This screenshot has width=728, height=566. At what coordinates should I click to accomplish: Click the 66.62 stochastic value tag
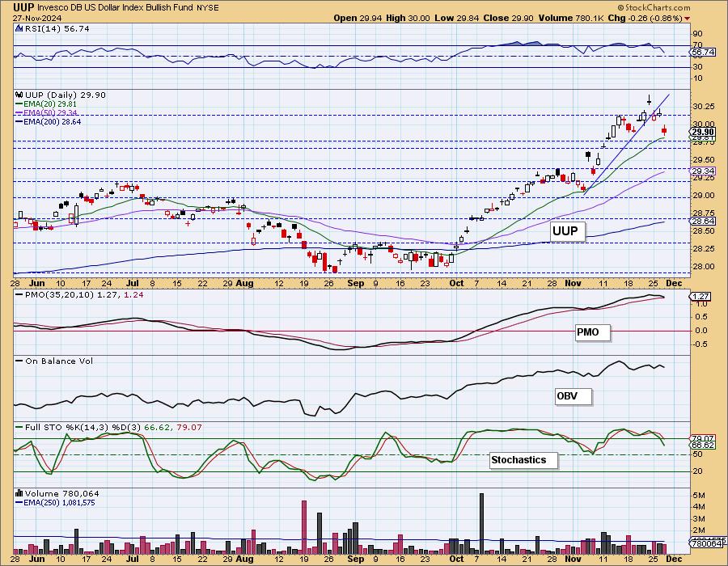(x=703, y=445)
